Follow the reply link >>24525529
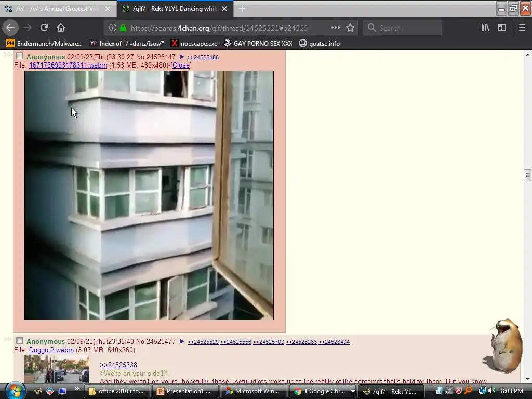 click(203, 342)
